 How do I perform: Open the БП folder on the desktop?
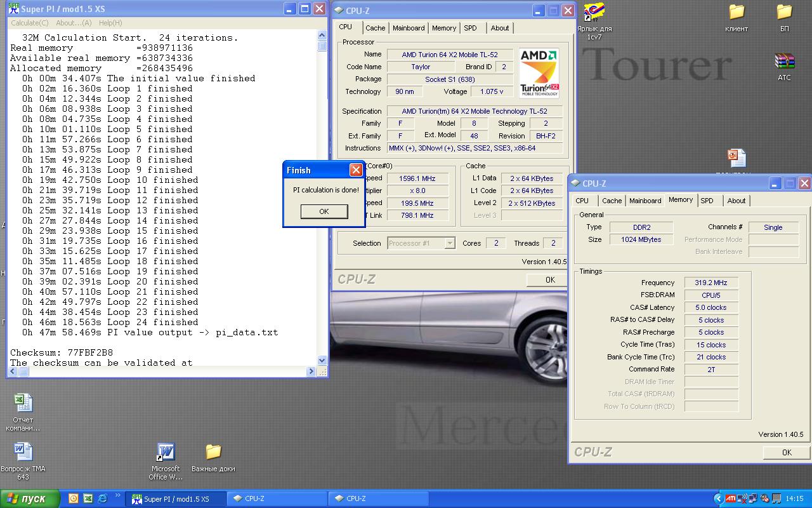[x=784, y=18]
